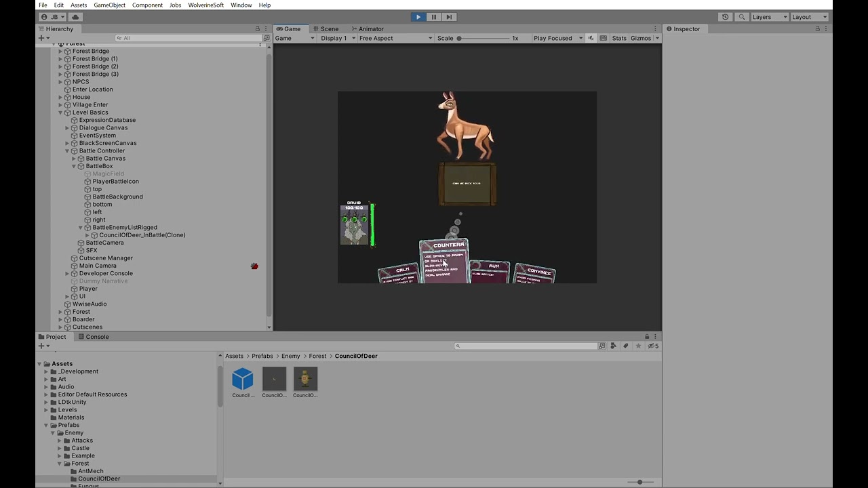This screenshot has width=868, height=488.
Task: Click the Game view Scale slider
Action: pos(485,39)
